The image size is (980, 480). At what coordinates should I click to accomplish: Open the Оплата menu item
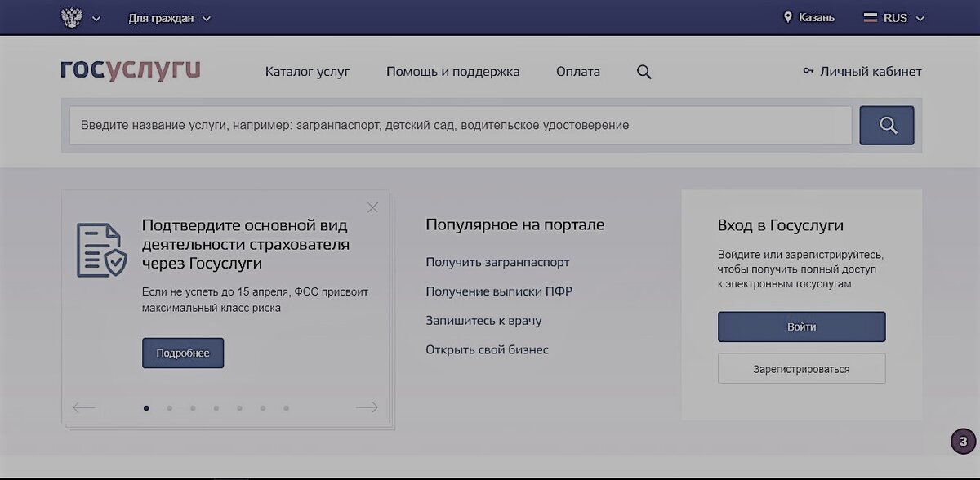[x=578, y=72]
